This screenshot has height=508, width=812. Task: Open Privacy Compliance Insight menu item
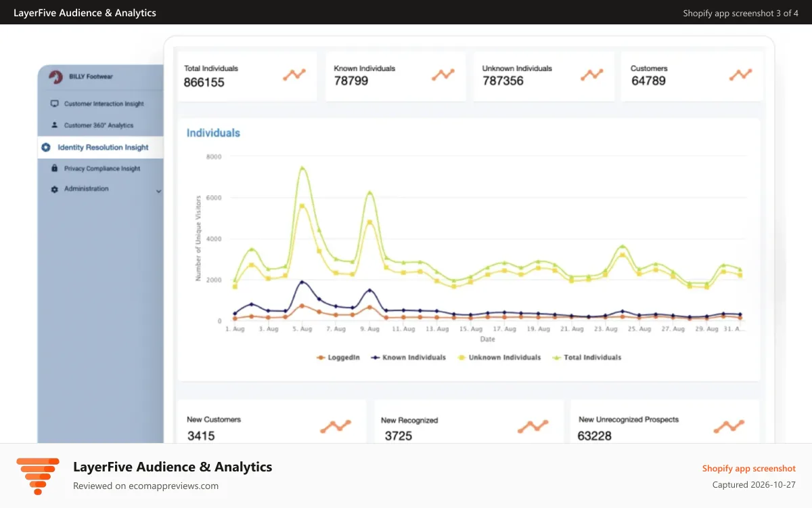100,168
